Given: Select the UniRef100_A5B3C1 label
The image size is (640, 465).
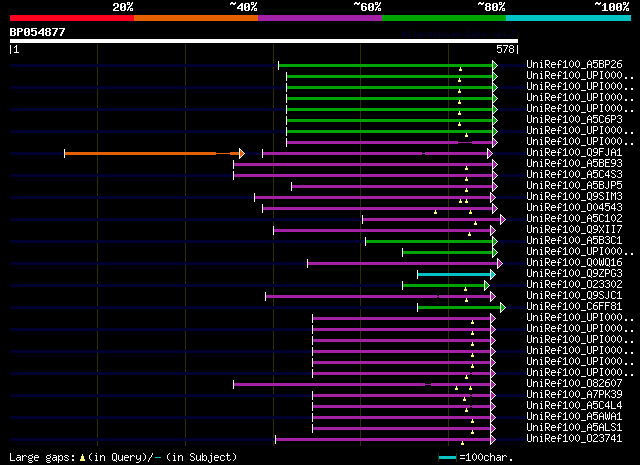Looking at the screenshot, I should (574, 240).
